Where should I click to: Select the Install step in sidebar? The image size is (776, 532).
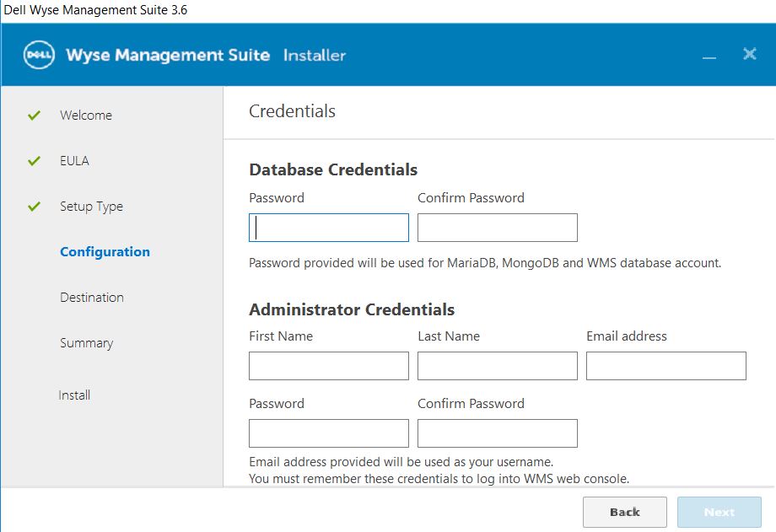click(x=74, y=395)
